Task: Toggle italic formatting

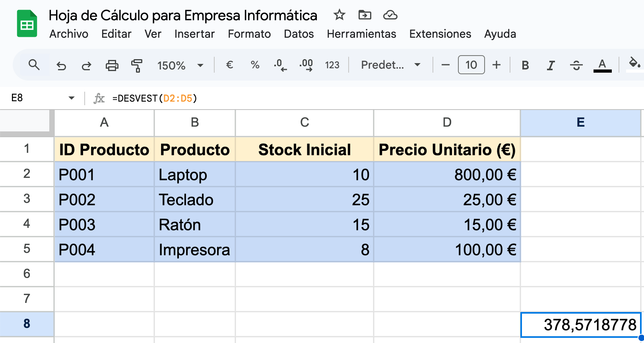Action: pyautogui.click(x=551, y=65)
